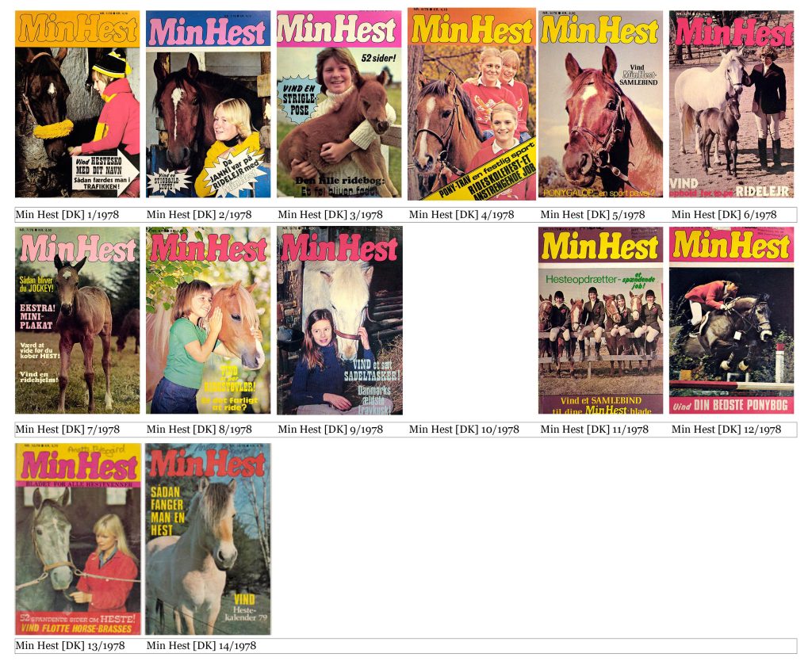Screen dimensions: 812x661
Task: Click the 'Min Hest [DK] 12/1978' caption
Action: 726,429
